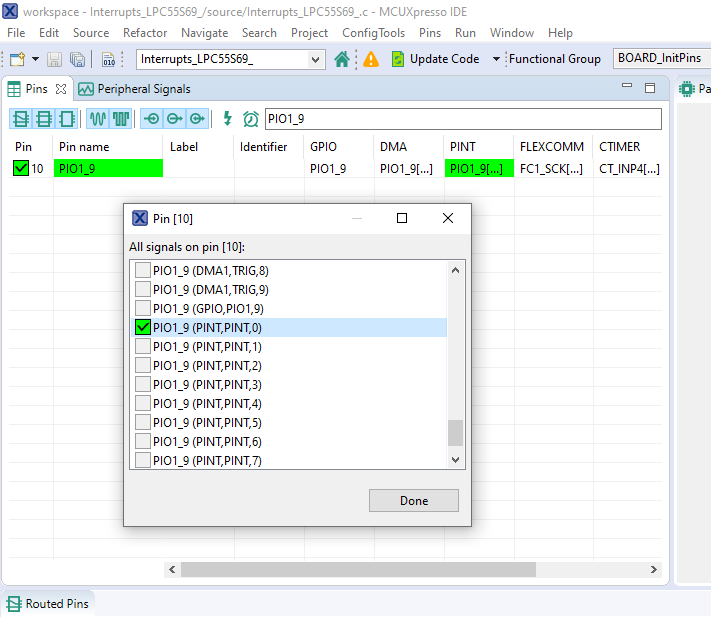Image resolution: width=711 pixels, height=617 pixels.
Task: Click the clock icon beside the filter field
Action: coord(251,119)
